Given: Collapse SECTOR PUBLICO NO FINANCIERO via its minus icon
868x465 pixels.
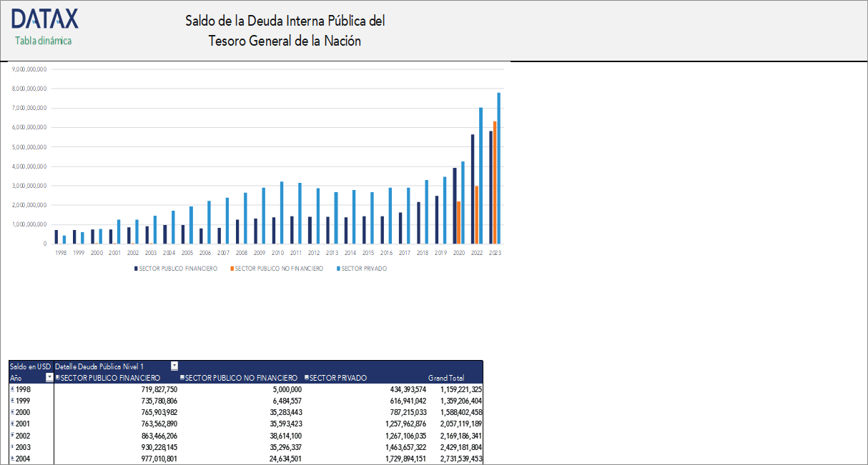Looking at the screenshot, I should 182,379.
